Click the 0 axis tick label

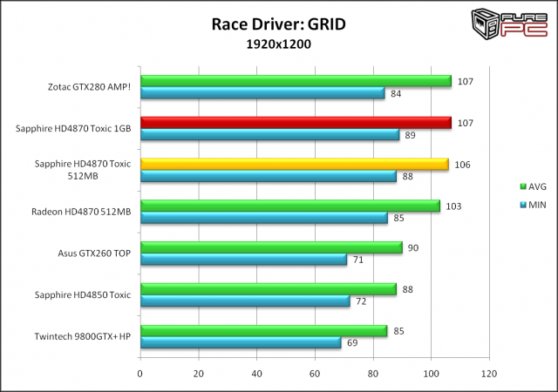point(139,374)
